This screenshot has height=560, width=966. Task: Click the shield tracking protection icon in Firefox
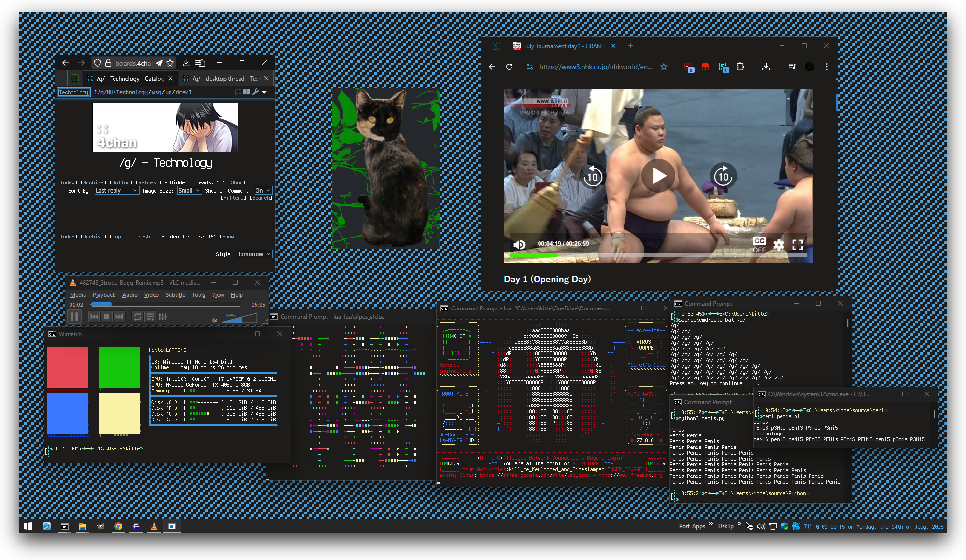pos(98,63)
